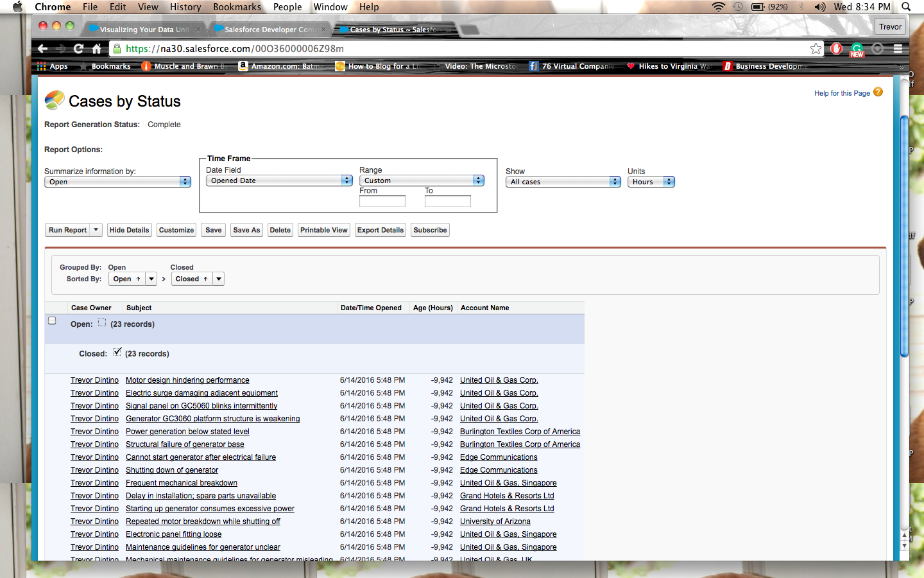Open case Motor design hindering performance
The image size is (924, 578).
[187, 380]
